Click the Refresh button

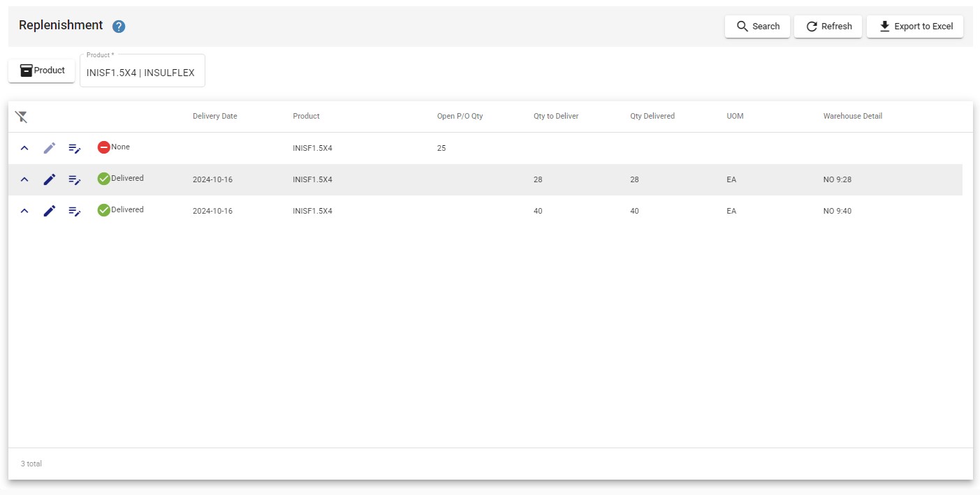click(828, 27)
